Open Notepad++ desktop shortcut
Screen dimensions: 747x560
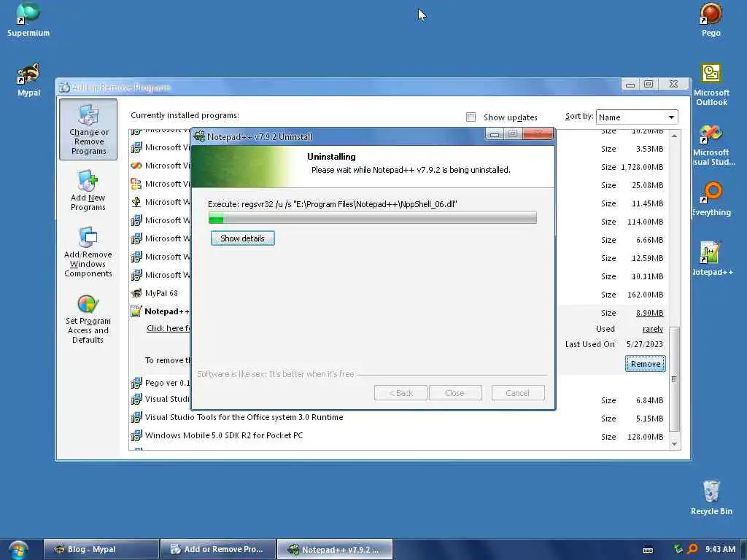tap(711, 259)
